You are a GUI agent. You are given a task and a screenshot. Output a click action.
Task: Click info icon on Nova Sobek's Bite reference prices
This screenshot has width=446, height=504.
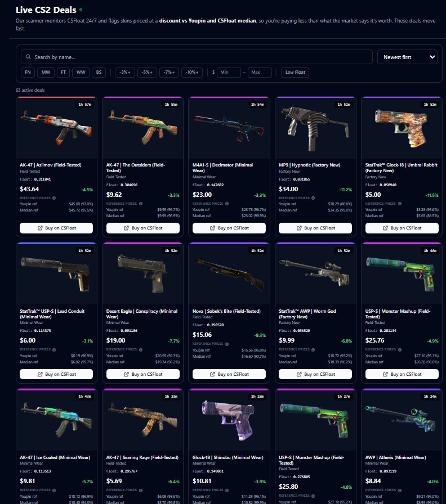click(227, 344)
